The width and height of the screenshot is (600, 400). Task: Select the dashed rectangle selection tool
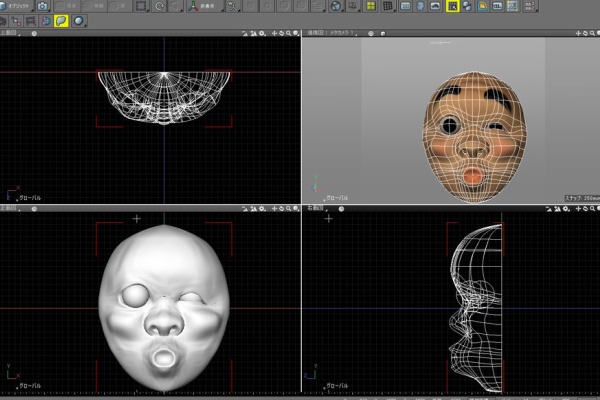click(141, 6)
